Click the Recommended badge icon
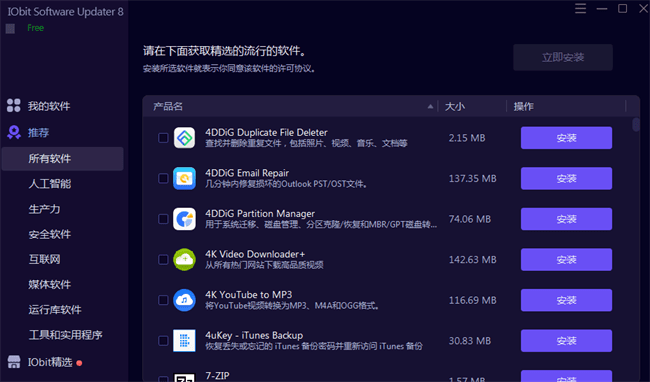The width and height of the screenshot is (650, 382). point(14,133)
